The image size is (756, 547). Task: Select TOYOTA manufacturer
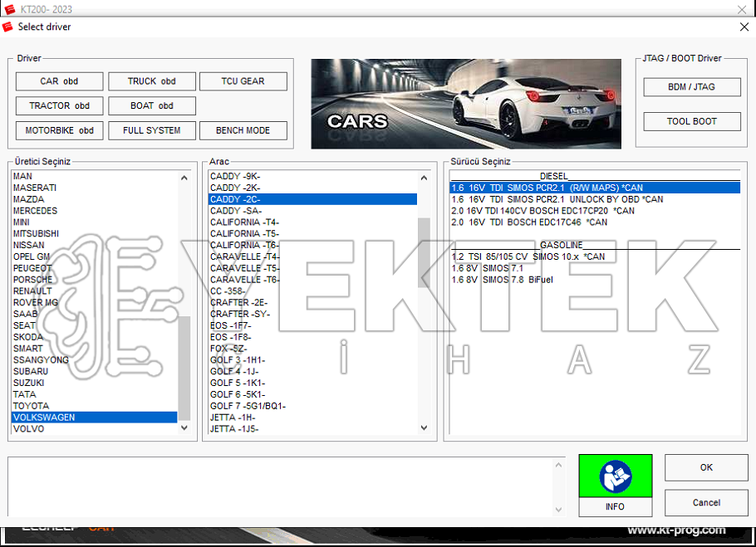point(94,406)
